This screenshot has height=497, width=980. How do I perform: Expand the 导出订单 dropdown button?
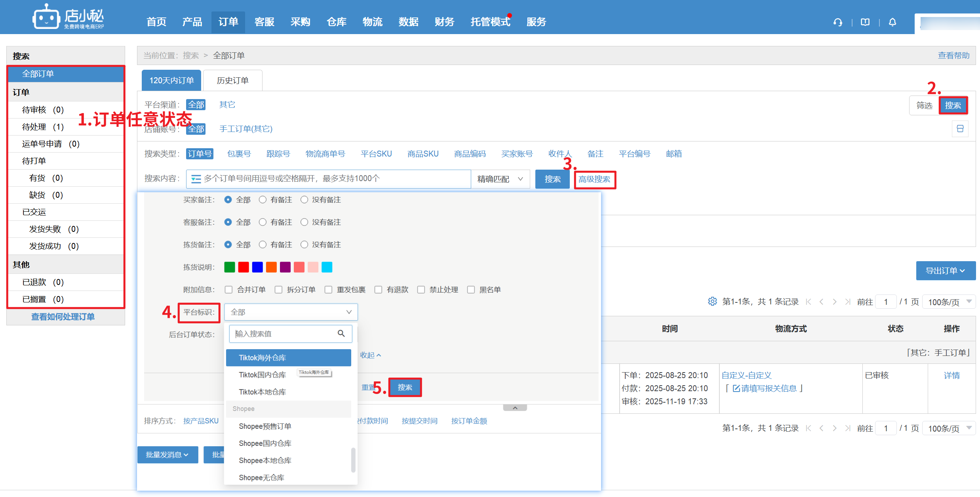click(945, 271)
